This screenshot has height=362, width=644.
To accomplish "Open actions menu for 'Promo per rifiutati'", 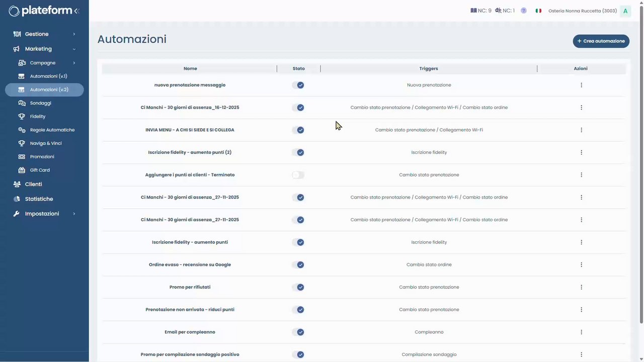I will pyautogui.click(x=581, y=288).
